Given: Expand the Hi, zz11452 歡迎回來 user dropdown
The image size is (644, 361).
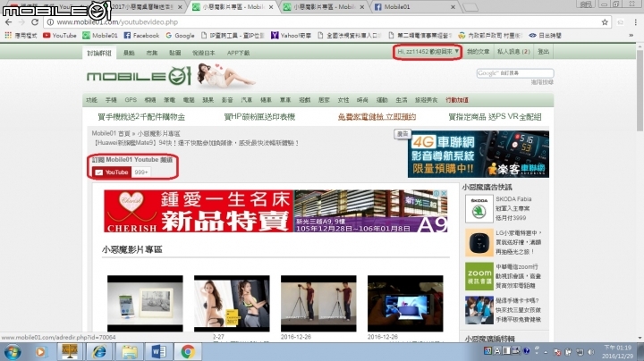Looking at the screenshot, I should 428,52.
